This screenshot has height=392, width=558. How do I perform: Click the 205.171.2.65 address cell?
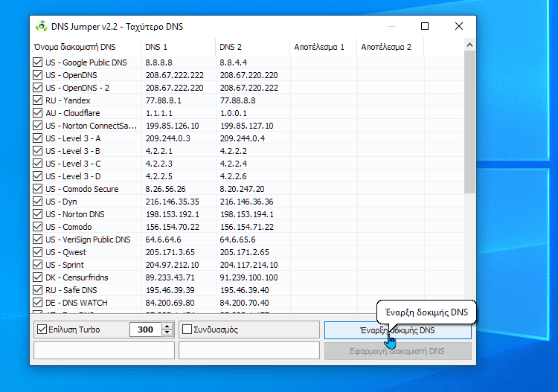(244, 252)
